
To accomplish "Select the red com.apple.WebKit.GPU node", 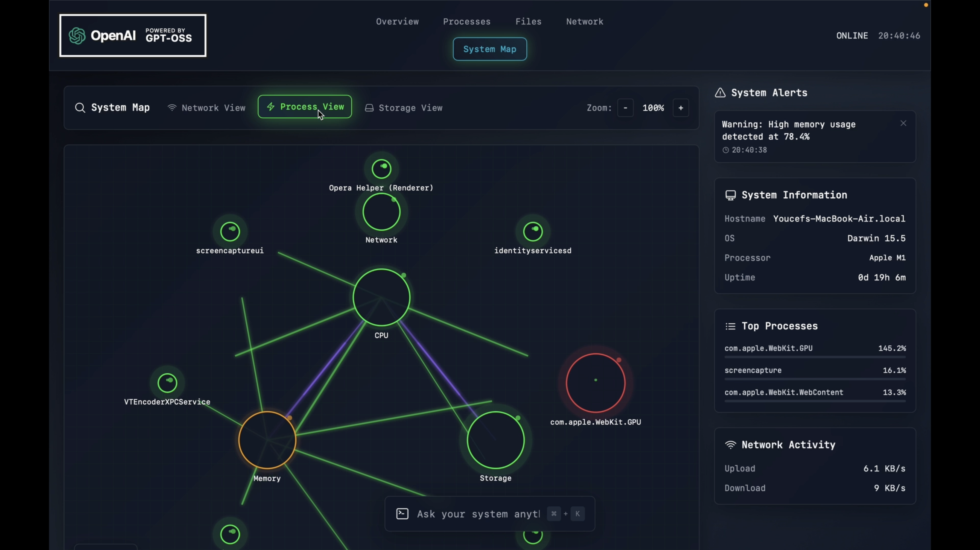I will coord(595,383).
